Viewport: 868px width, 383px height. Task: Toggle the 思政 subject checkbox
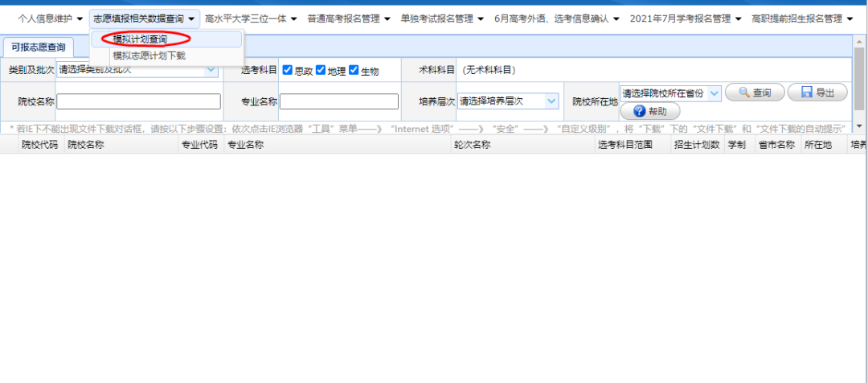pos(288,71)
